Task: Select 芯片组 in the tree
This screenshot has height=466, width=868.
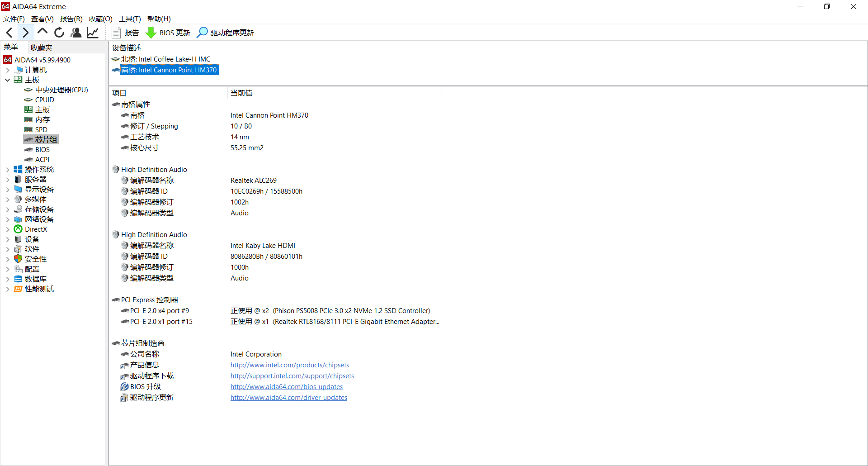Action: 46,140
